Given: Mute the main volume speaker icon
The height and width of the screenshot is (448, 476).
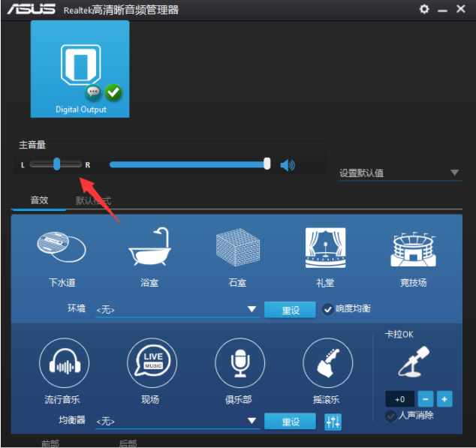Looking at the screenshot, I should [288, 164].
